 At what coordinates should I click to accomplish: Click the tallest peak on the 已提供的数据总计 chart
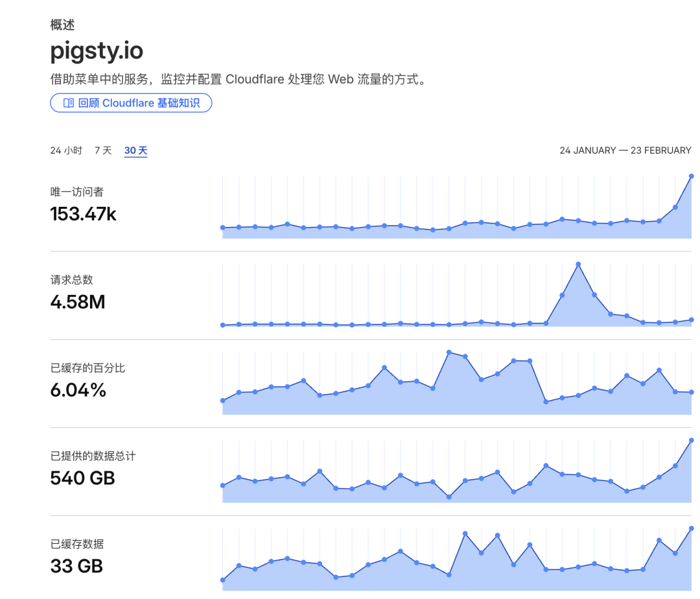click(x=691, y=440)
